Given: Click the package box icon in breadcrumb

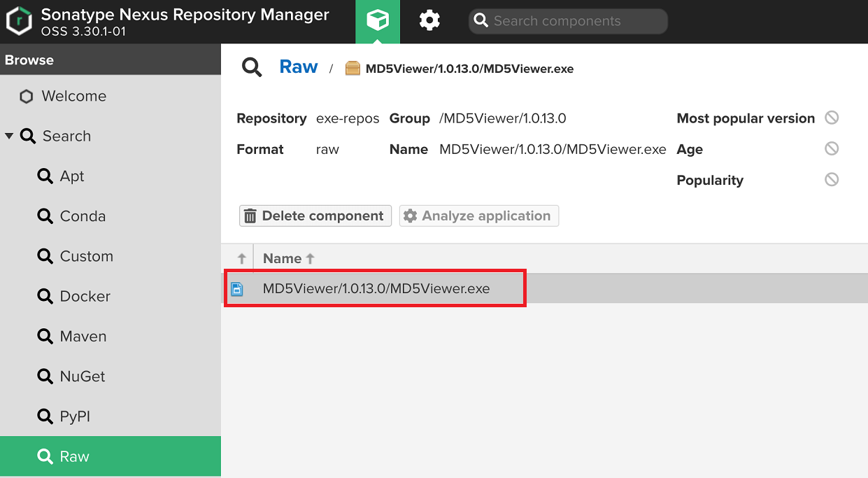Looking at the screenshot, I should [x=353, y=69].
